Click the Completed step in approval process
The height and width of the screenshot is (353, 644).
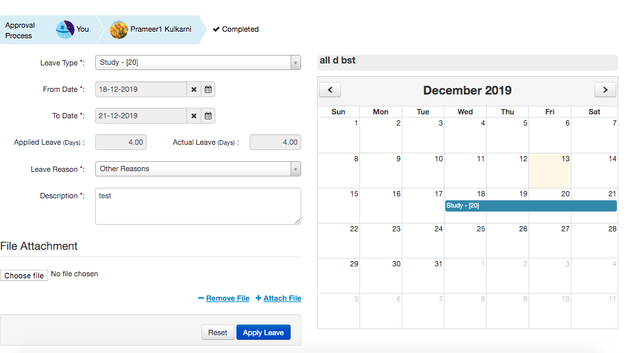tap(236, 29)
